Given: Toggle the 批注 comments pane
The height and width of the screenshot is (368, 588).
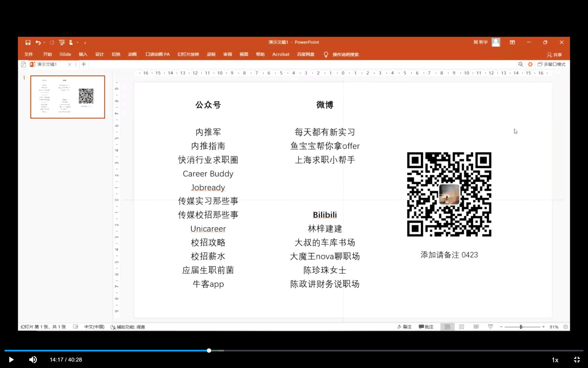Looking at the screenshot, I should coord(426,327).
